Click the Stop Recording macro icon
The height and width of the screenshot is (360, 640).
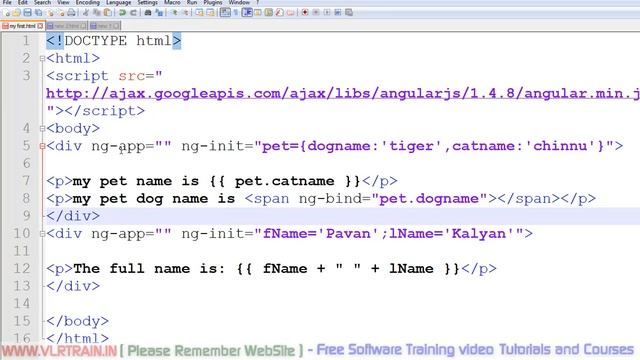coord(316,13)
